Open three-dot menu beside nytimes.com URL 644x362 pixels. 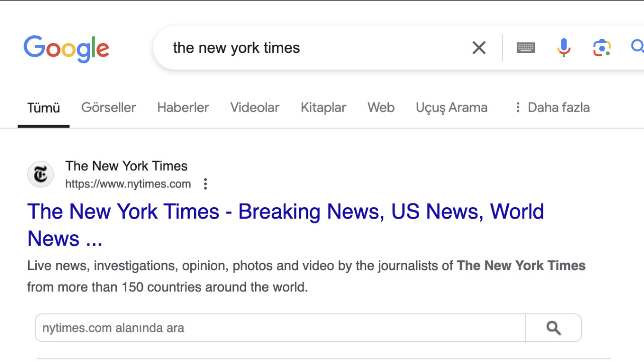click(x=205, y=184)
